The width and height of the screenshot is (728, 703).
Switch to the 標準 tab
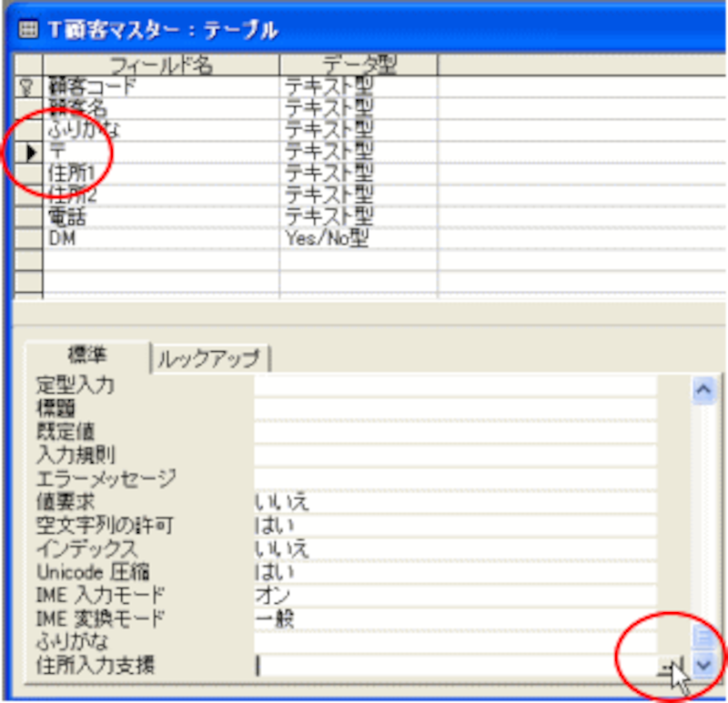click(x=87, y=356)
